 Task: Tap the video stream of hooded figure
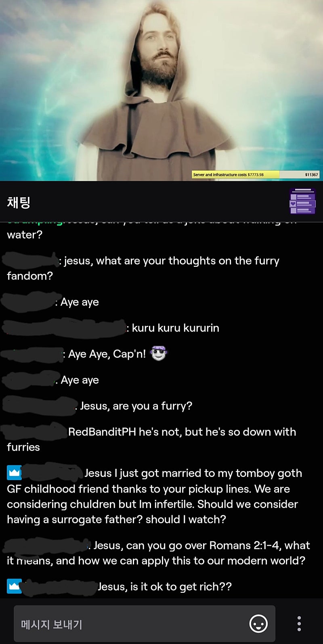coord(161,90)
